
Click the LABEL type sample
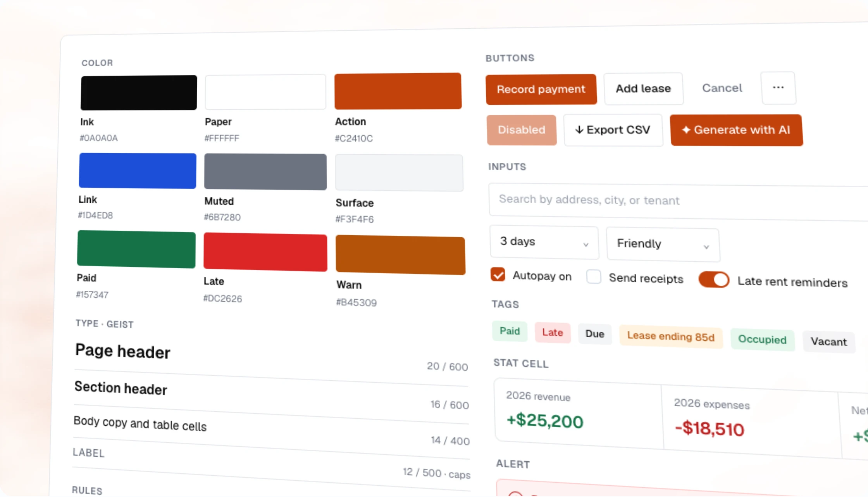click(89, 453)
